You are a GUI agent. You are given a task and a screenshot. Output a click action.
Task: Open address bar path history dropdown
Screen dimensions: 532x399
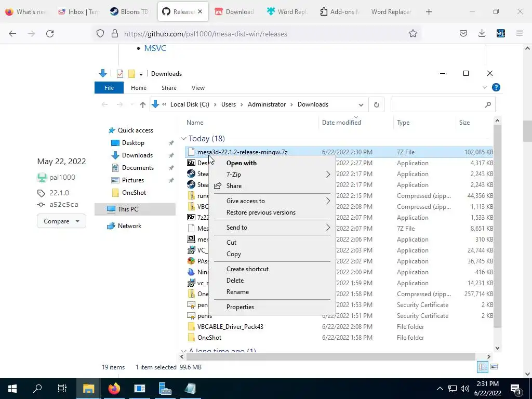point(361,105)
